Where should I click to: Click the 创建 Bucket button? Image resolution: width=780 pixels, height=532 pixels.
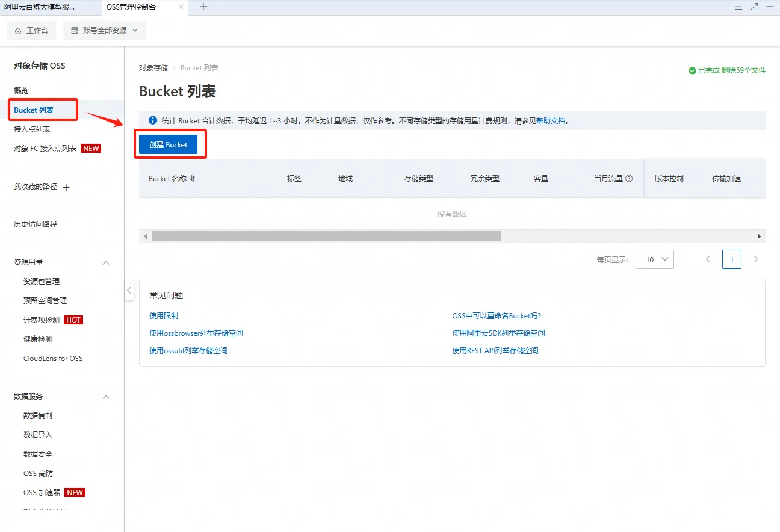point(169,145)
